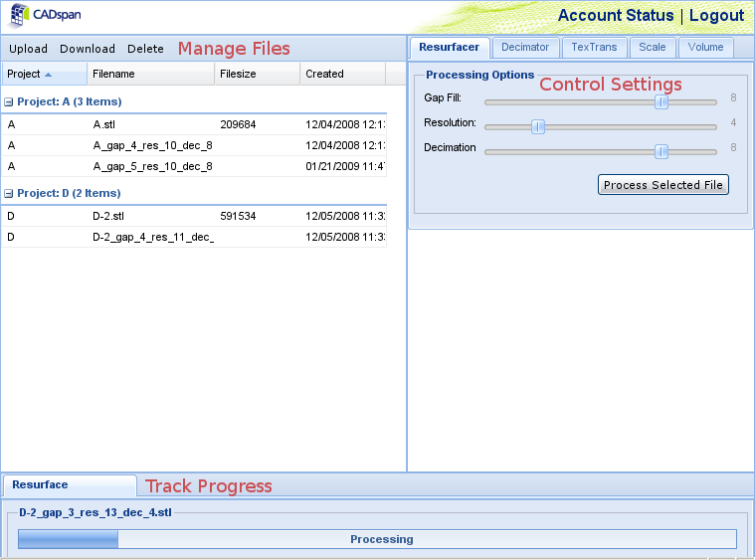Viewport: 755px width, 560px height.
Task: Click the Project: D (2 Items) heading
Action: (x=69, y=194)
